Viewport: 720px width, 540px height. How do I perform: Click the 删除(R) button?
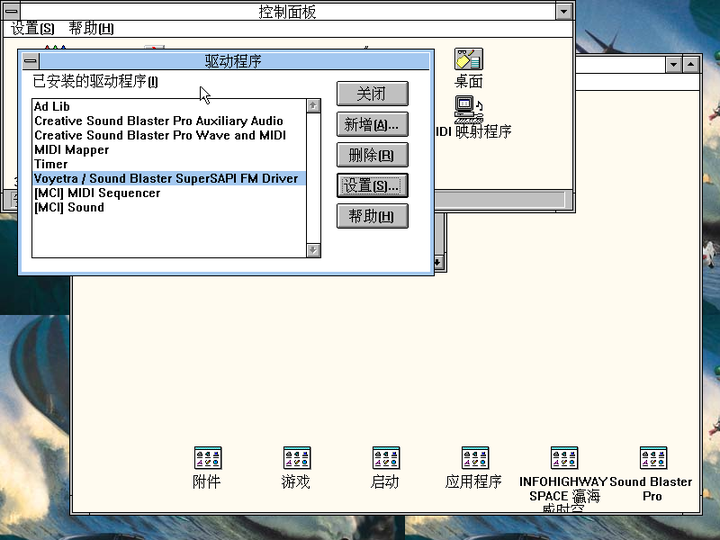pyautogui.click(x=372, y=155)
